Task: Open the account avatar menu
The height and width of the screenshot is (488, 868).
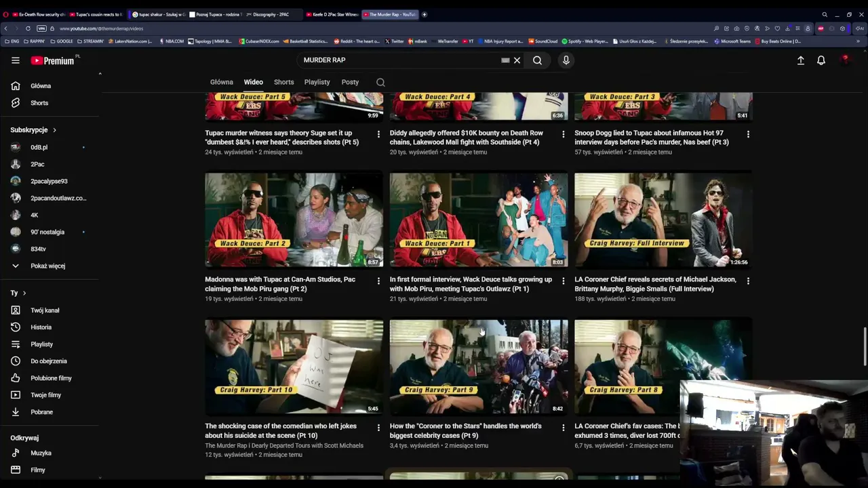Action: pos(845,60)
